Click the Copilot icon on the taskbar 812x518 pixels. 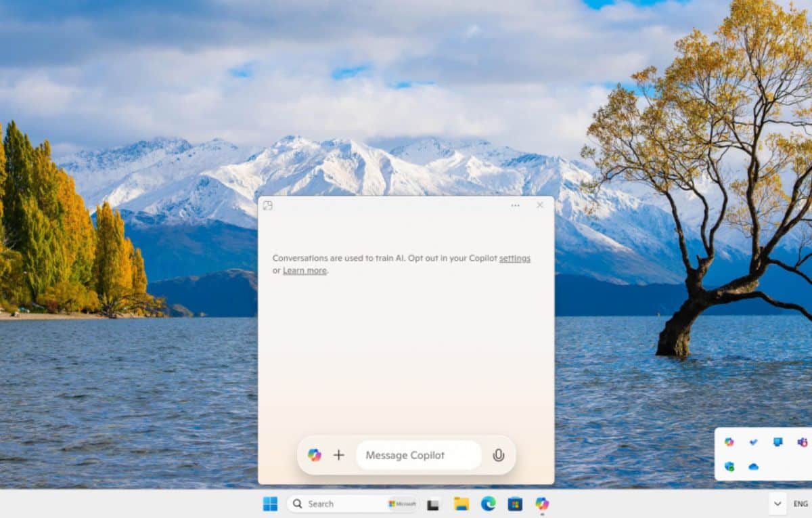542,504
